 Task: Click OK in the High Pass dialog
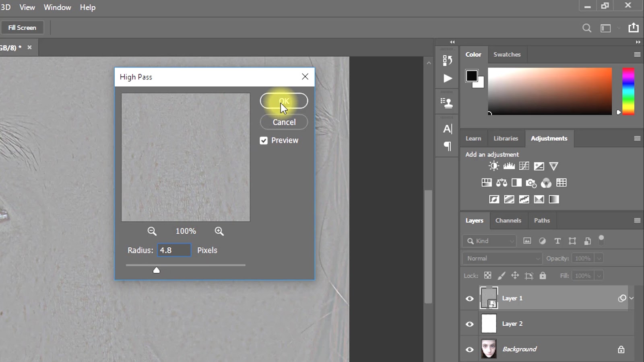pos(284,101)
